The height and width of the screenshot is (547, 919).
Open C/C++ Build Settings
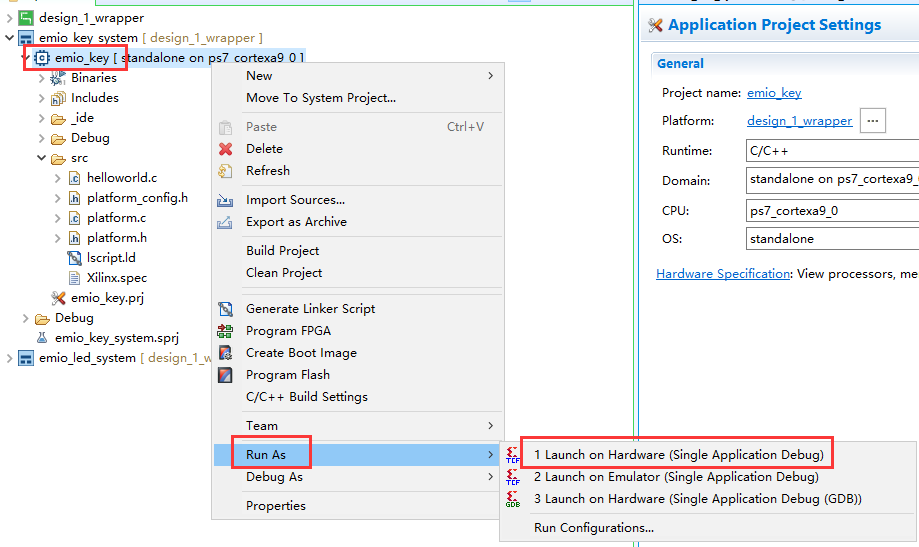pos(358,397)
